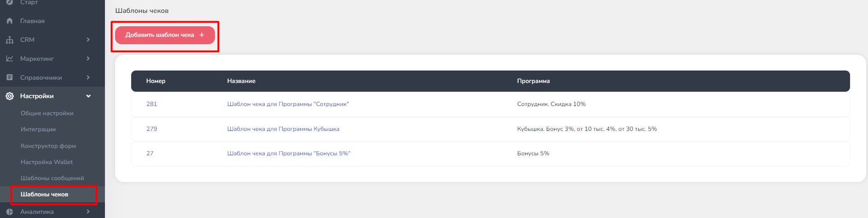Click the CRM hierarchy icon
The image size is (868, 218).
(9, 40)
